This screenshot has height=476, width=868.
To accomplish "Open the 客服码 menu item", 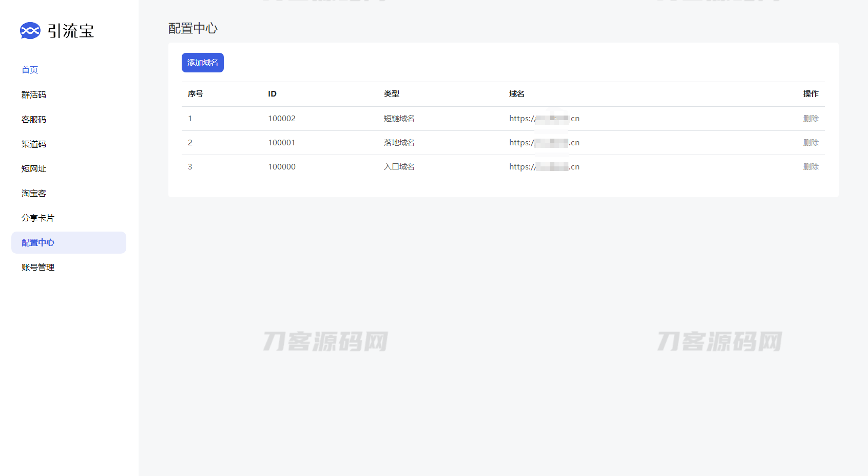I will (34, 120).
